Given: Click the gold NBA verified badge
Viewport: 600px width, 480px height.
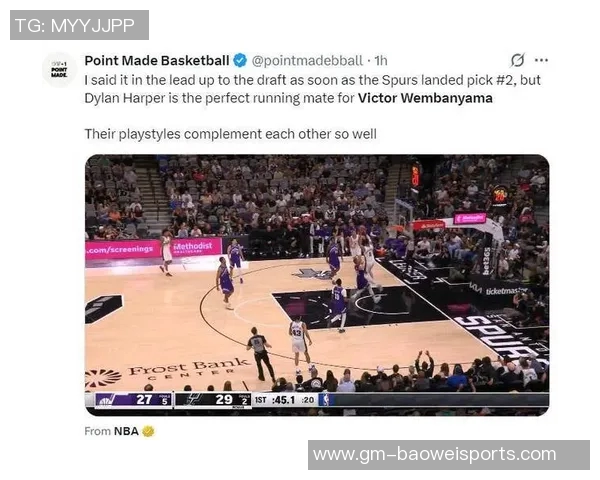Looking at the screenshot, I should click(148, 431).
